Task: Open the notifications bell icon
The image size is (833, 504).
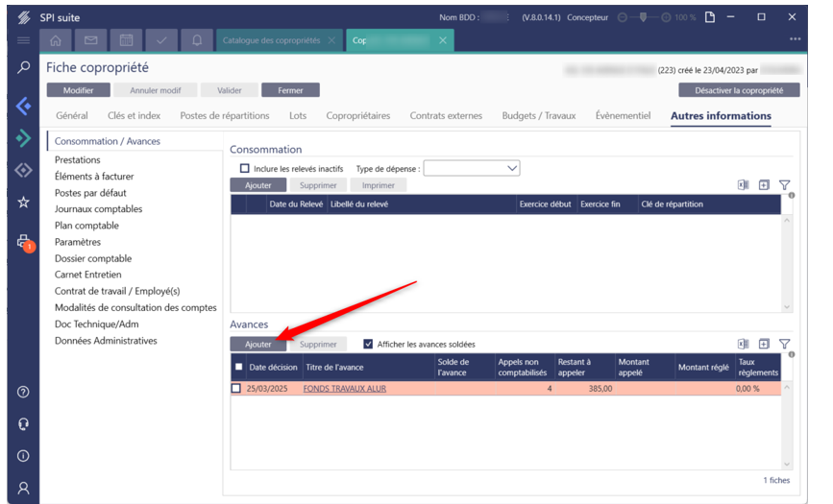Action: (197, 40)
